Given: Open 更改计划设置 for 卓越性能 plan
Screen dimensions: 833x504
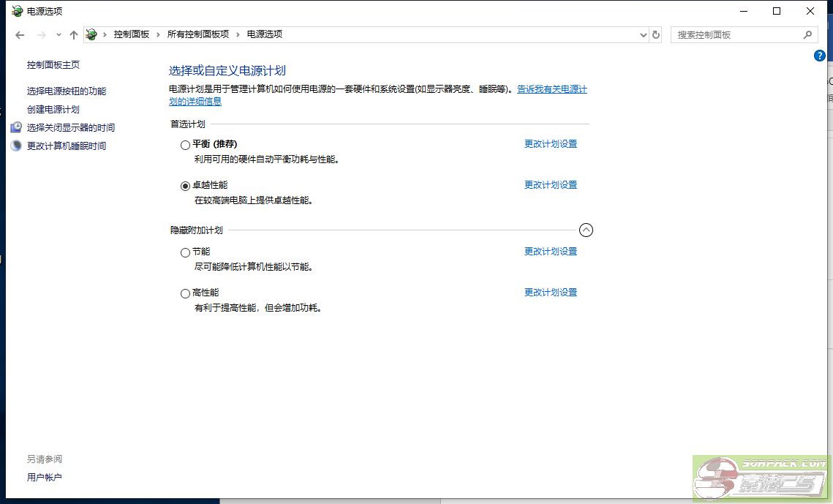Looking at the screenshot, I should click(x=550, y=185).
